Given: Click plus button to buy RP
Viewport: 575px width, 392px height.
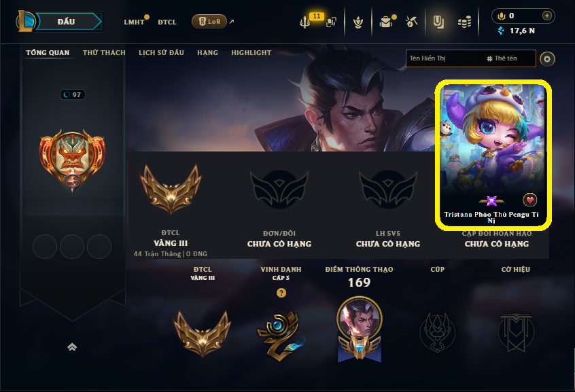Looking at the screenshot, I should [x=546, y=16].
